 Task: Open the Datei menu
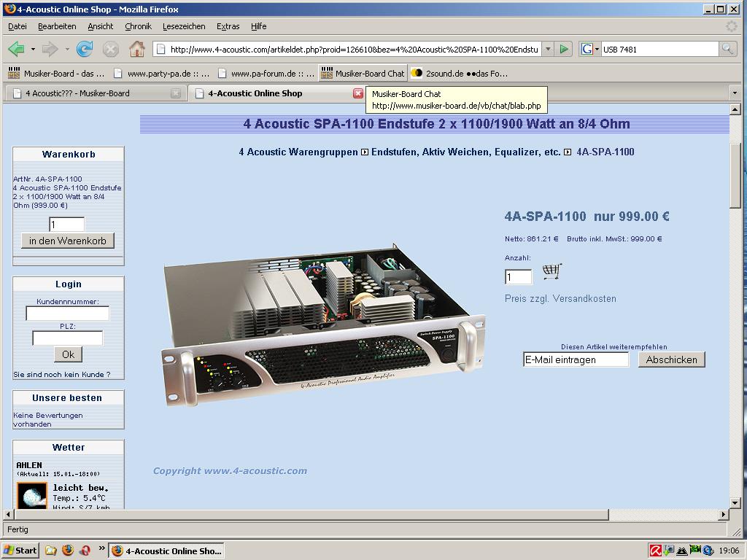coord(18,26)
